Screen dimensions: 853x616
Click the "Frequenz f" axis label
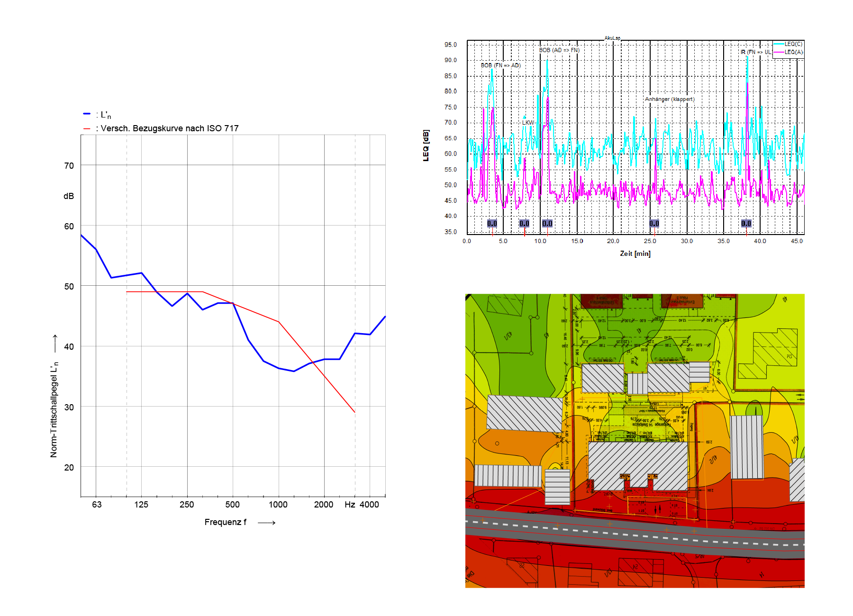click(x=226, y=522)
